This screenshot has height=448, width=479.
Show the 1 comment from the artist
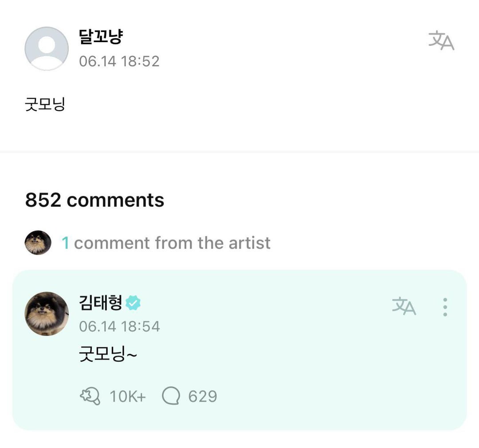pyautogui.click(x=172, y=243)
